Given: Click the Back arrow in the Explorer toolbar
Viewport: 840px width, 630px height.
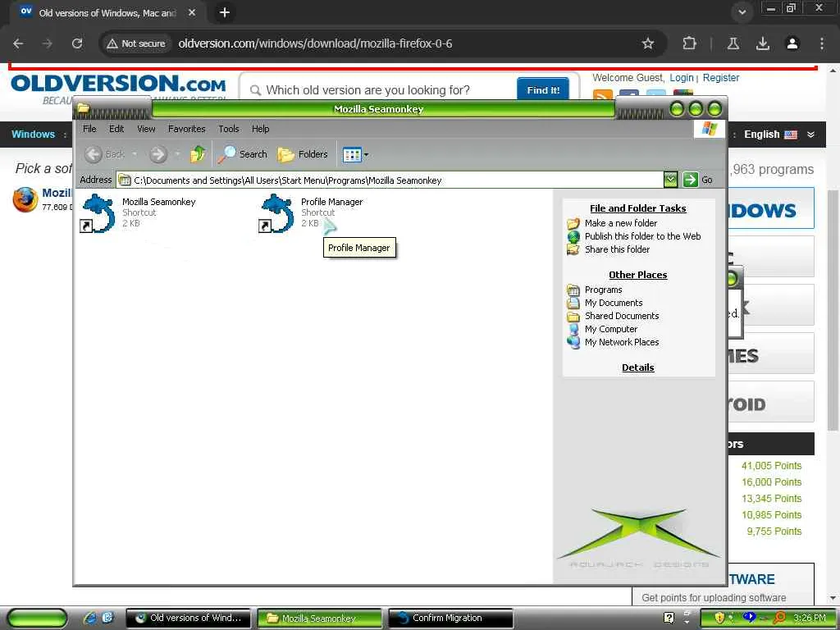Looking at the screenshot, I should click(94, 154).
